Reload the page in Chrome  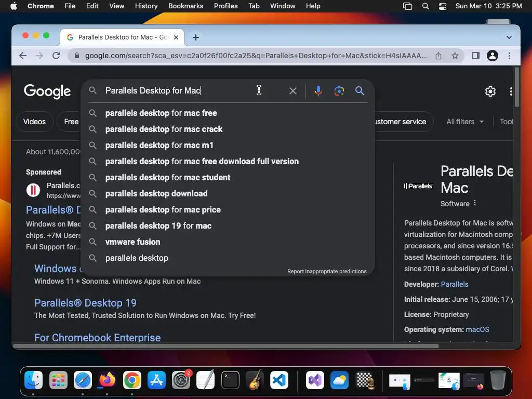click(x=56, y=56)
